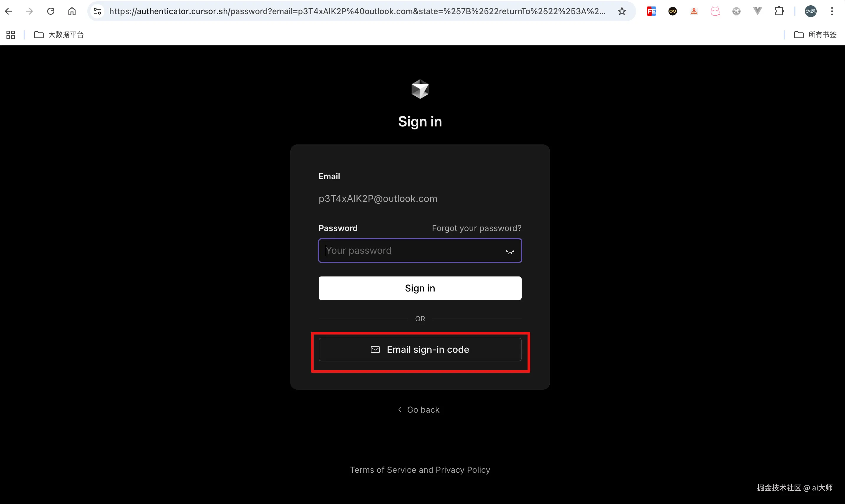
Task: Open the apps grid shortcut
Action: pyautogui.click(x=11, y=35)
